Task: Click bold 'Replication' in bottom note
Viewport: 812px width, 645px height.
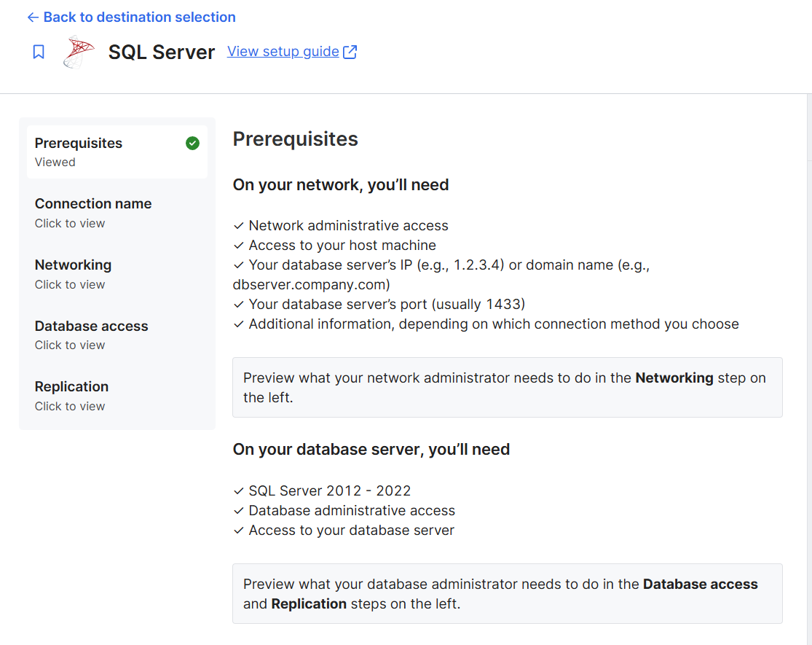Action: tap(309, 603)
